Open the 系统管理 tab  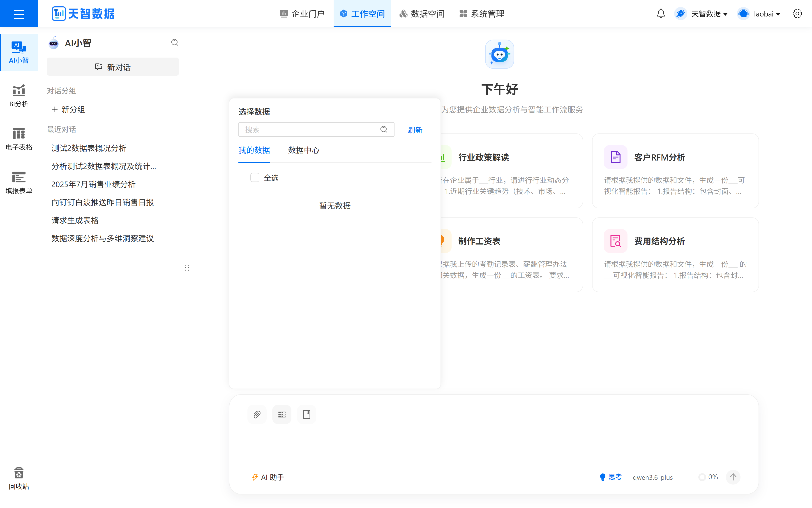(482, 14)
